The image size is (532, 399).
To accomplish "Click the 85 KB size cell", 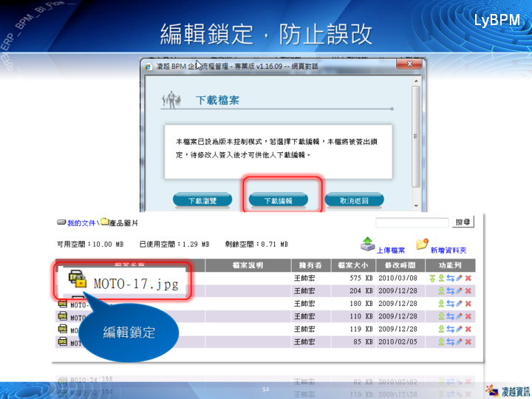I will point(363,341).
